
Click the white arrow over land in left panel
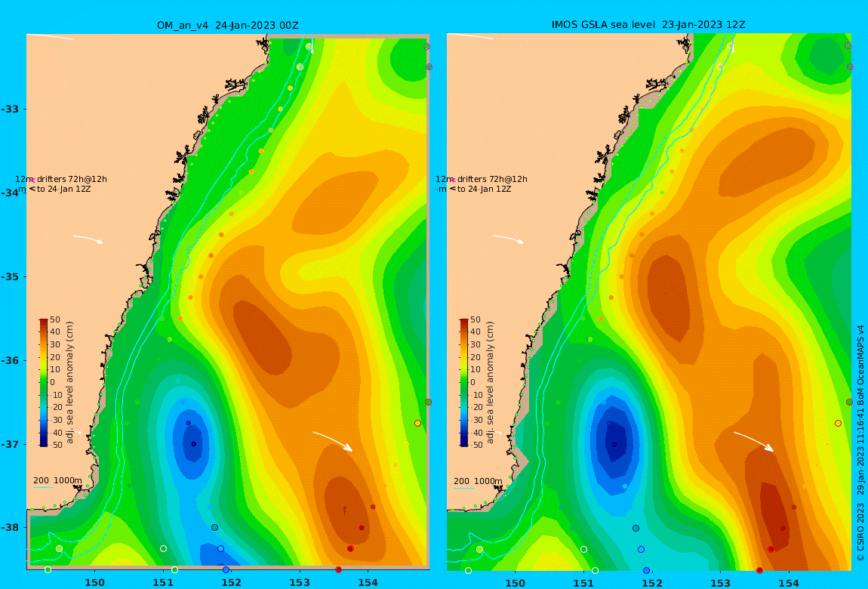tap(88, 239)
